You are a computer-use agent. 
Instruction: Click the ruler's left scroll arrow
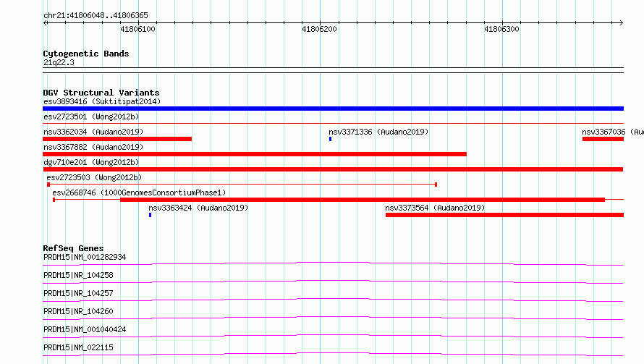click(x=46, y=22)
